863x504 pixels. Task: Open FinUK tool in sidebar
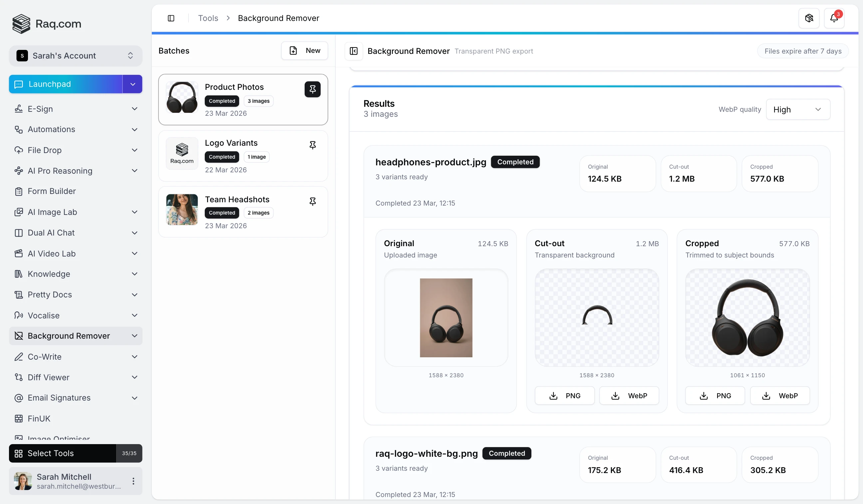click(39, 419)
